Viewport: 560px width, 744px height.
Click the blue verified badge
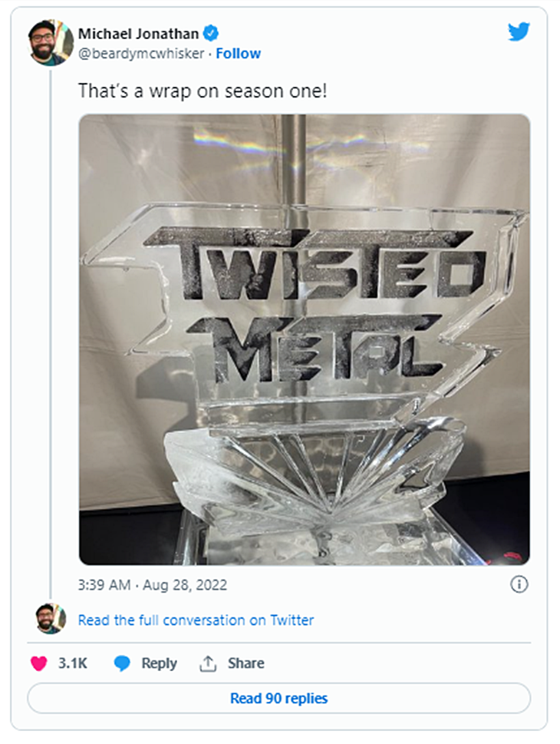coord(211,33)
